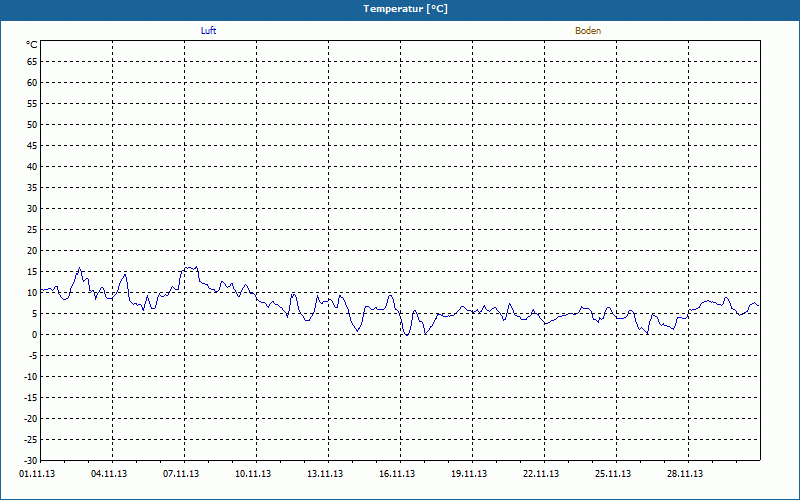Click the 01.11.13 date label
800x500 pixels.
click(37, 473)
